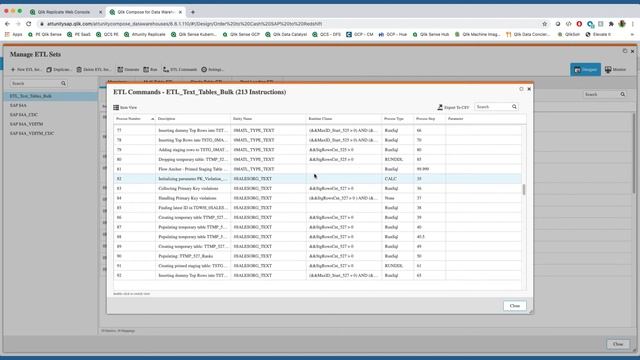Go back in the browser
640x360 pixels.
click(7, 24)
